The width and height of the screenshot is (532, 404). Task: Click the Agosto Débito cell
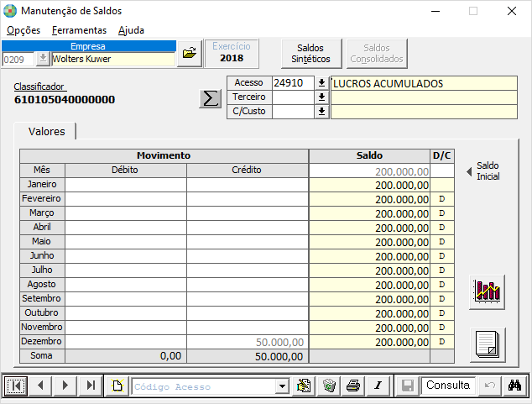pos(126,285)
